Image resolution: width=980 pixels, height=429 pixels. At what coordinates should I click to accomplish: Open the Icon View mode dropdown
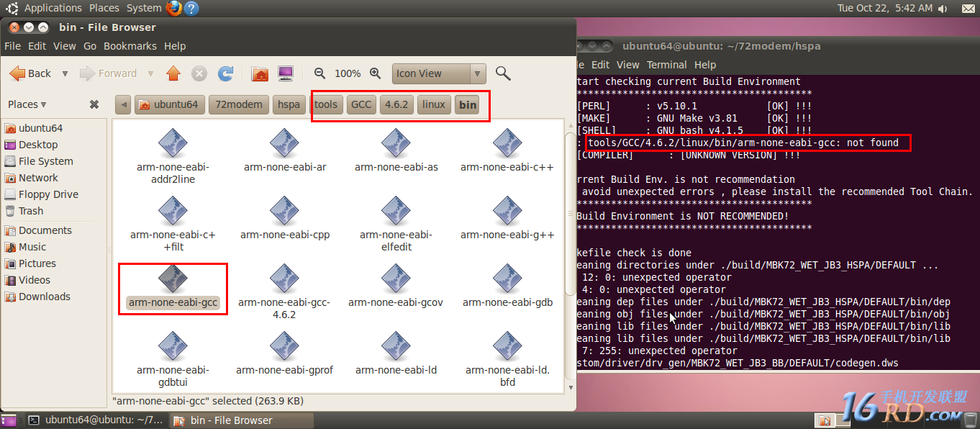[440, 73]
